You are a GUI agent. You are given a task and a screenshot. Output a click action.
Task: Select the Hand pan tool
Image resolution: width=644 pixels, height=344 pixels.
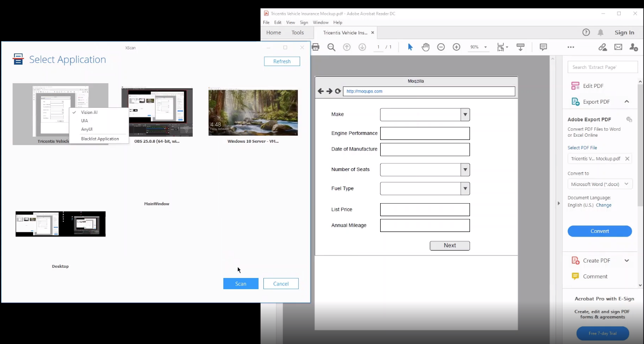click(x=425, y=47)
